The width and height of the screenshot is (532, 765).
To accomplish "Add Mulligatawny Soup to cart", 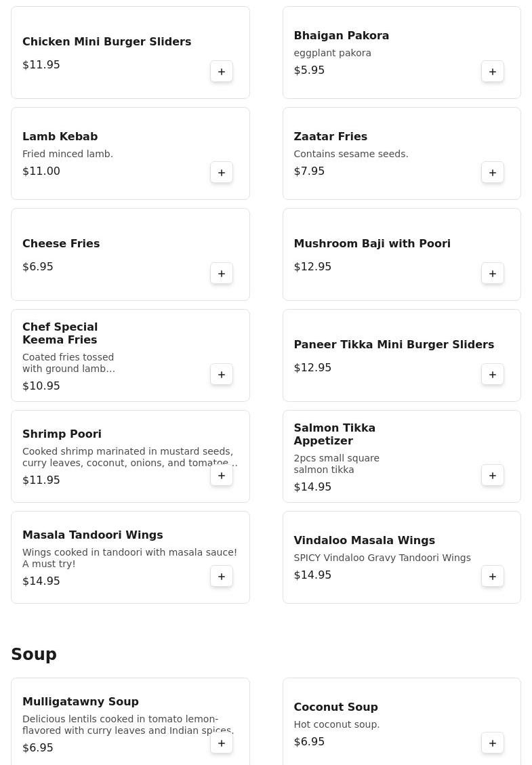I will pyautogui.click(x=222, y=743).
